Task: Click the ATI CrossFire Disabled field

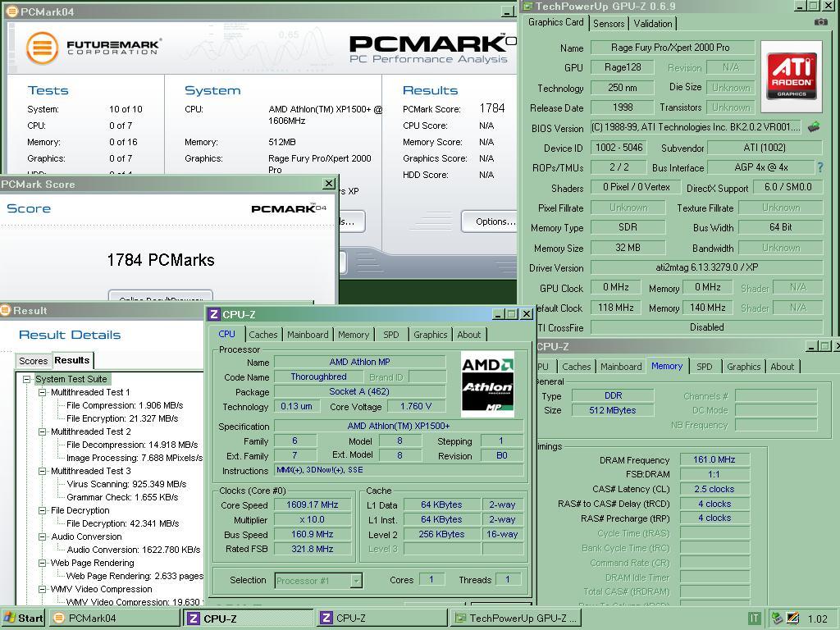Action: click(706, 326)
